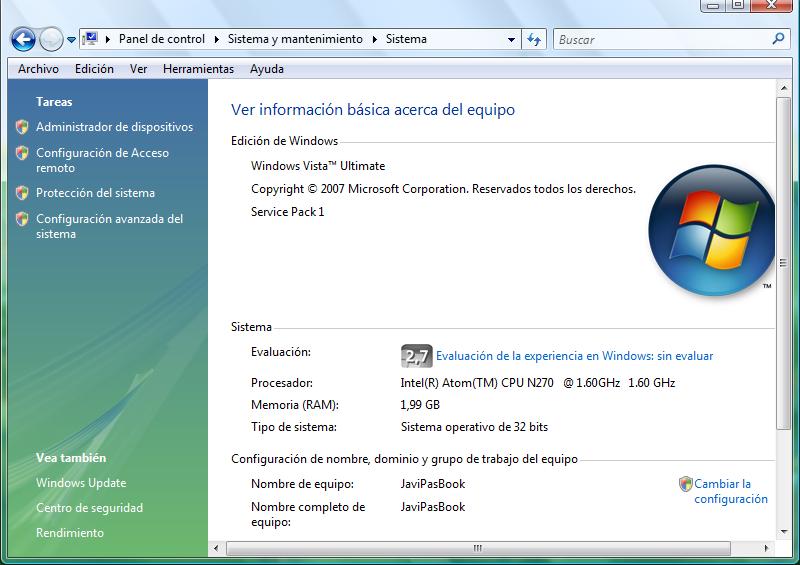Click the 2,7 experience score badge

pos(416,356)
